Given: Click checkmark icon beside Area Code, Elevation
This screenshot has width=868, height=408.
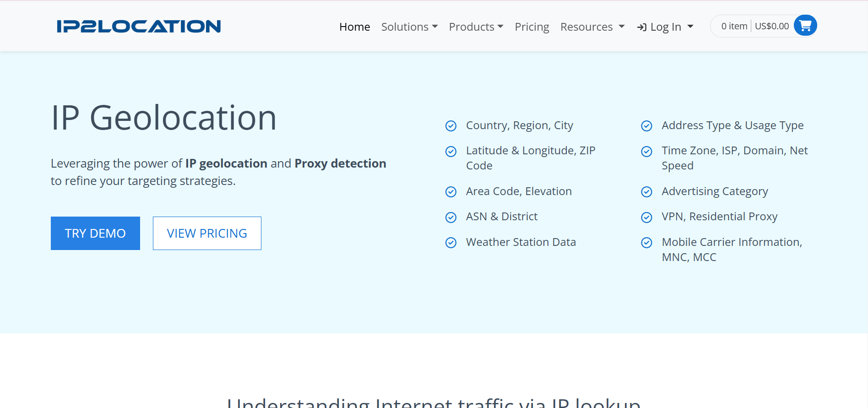Looking at the screenshot, I should pyautogui.click(x=451, y=192).
